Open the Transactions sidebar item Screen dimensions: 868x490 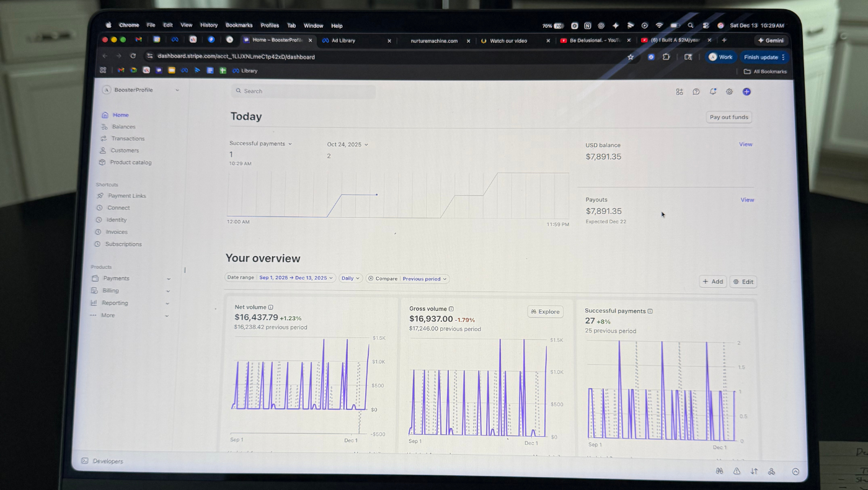(x=128, y=139)
